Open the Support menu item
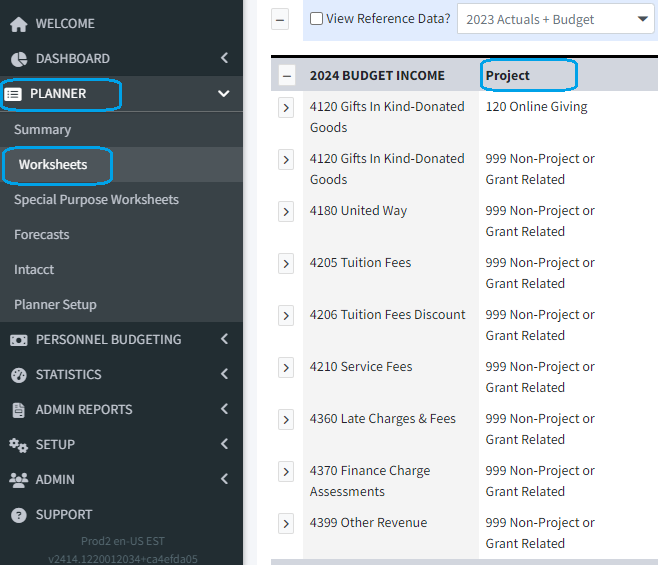The image size is (658, 565). 64,515
